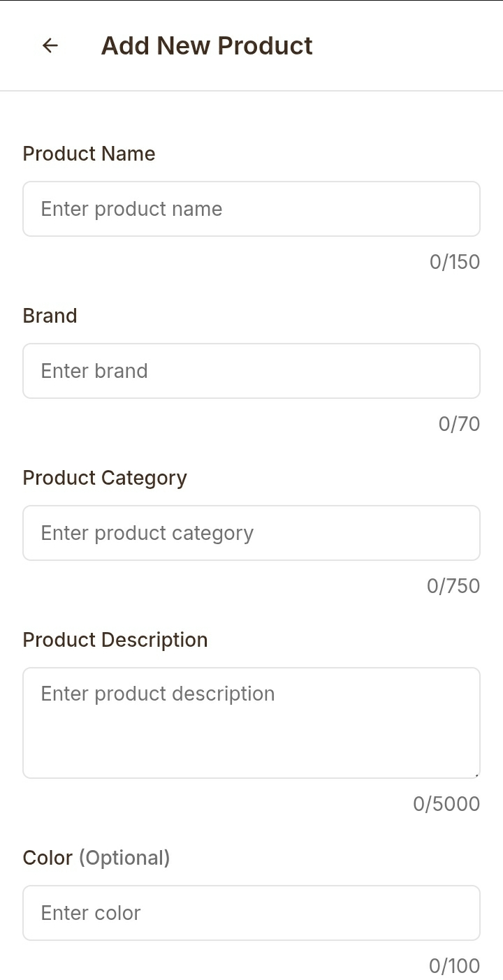
Task: Click the (Optional) hint beside Color
Action: pos(124,858)
